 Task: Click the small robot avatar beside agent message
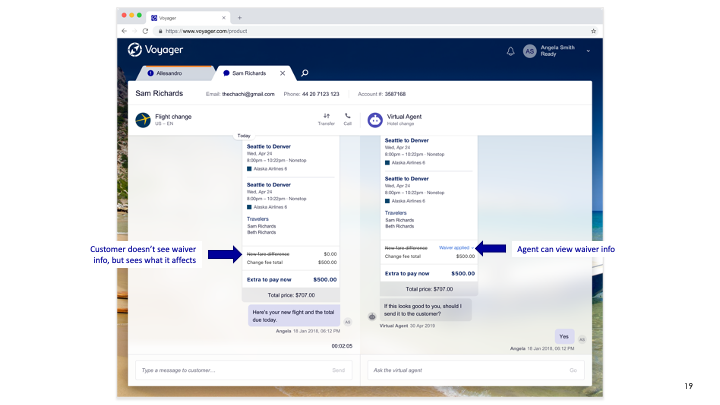tap(372, 316)
